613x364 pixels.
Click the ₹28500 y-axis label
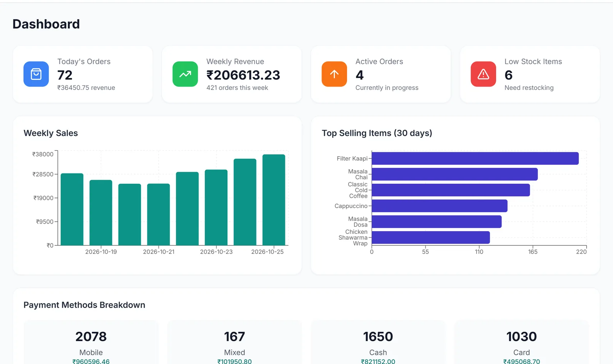coord(43,174)
